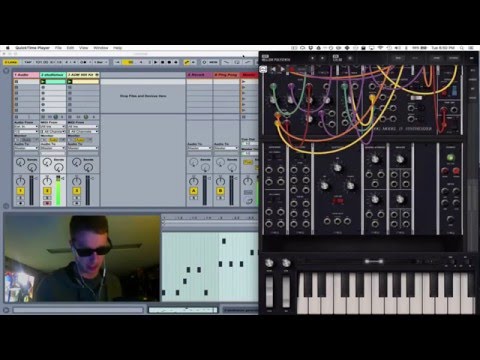This screenshot has width=480, height=360.
Task: Click track 1 Send A knob
Action: pos(20,162)
